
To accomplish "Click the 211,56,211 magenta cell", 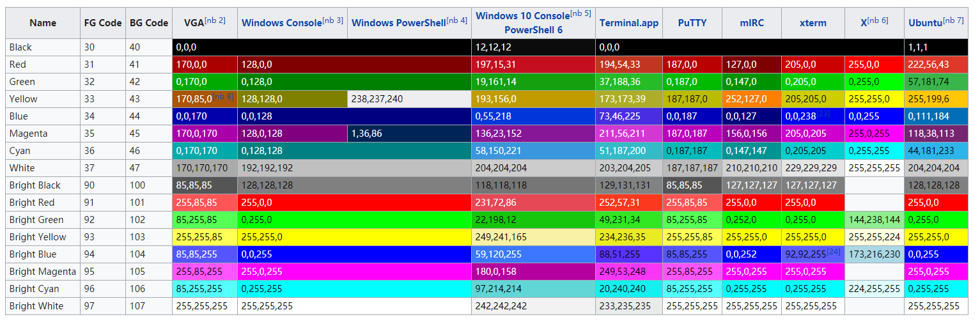I will coord(629,134).
